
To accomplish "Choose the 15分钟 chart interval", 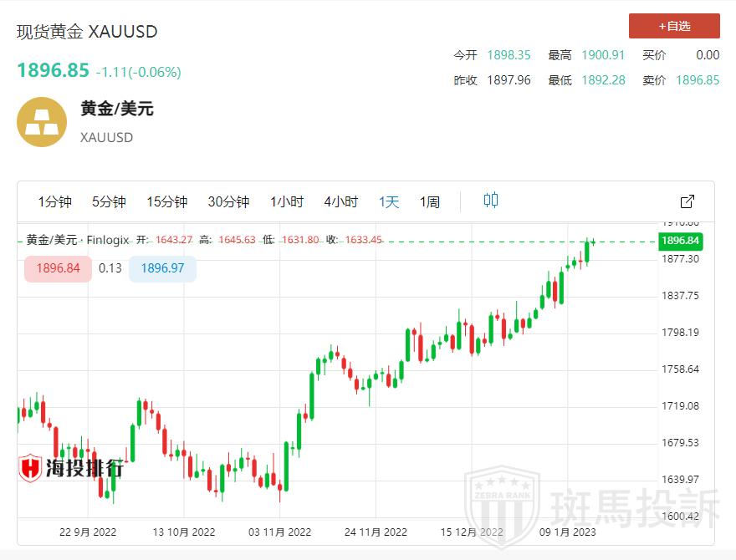I will [x=166, y=201].
